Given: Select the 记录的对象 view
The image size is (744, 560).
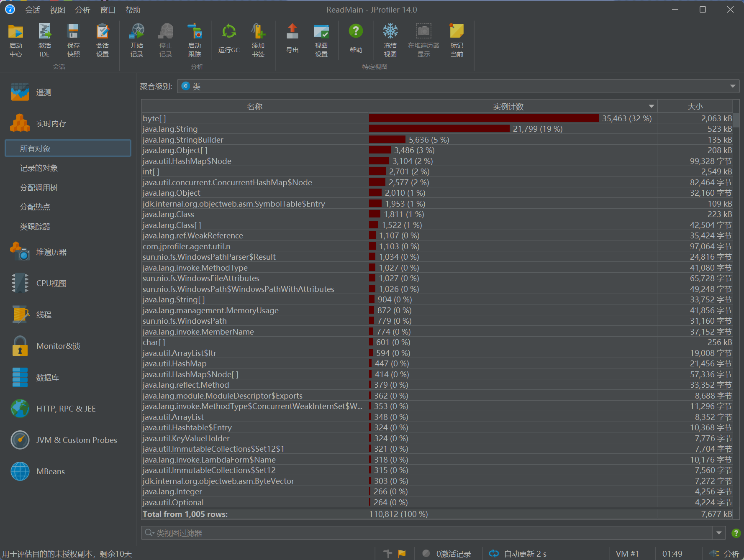Looking at the screenshot, I should [39, 168].
